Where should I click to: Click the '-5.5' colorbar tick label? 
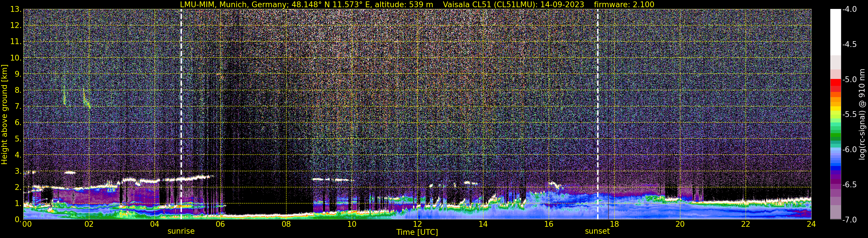[850, 114]
